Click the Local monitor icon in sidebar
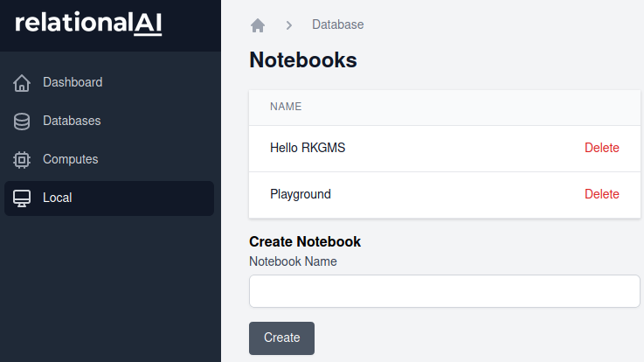This screenshot has width=644, height=362. point(22,198)
